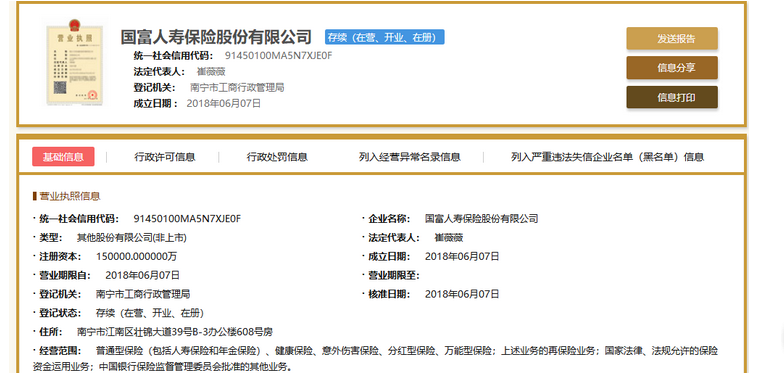Click 法定代表人 value in license info section
This screenshot has height=381, width=784.
[x=448, y=238]
